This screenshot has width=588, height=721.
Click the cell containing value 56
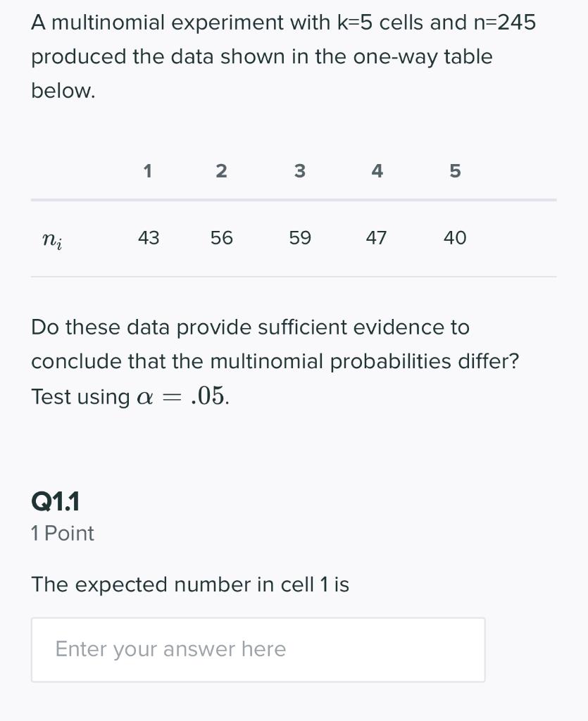tap(222, 238)
